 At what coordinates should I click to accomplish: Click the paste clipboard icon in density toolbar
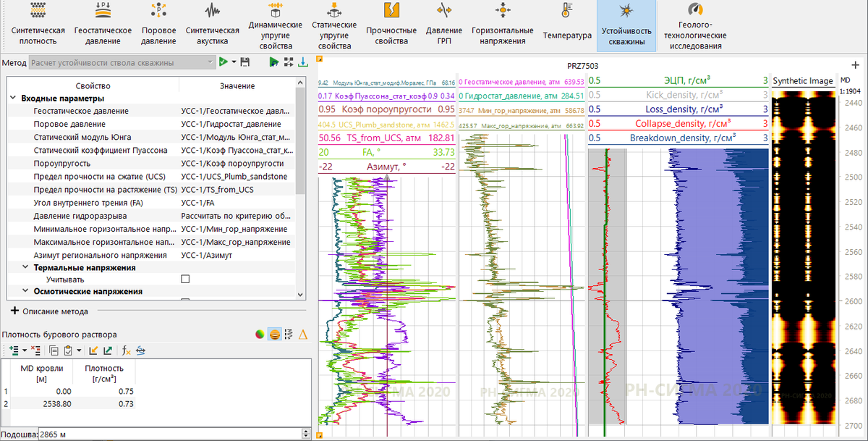[x=69, y=350]
